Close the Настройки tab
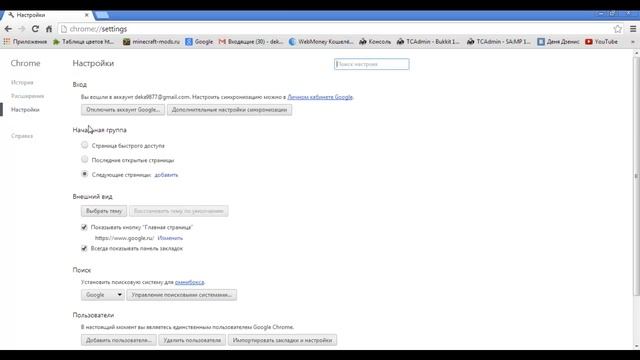The height and width of the screenshot is (360, 640). coord(87,15)
